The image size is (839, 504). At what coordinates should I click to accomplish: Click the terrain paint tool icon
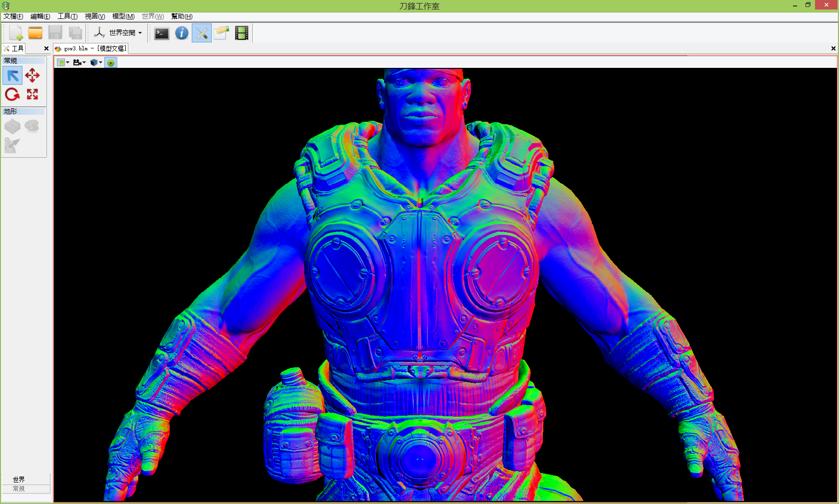click(x=12, y=145)
